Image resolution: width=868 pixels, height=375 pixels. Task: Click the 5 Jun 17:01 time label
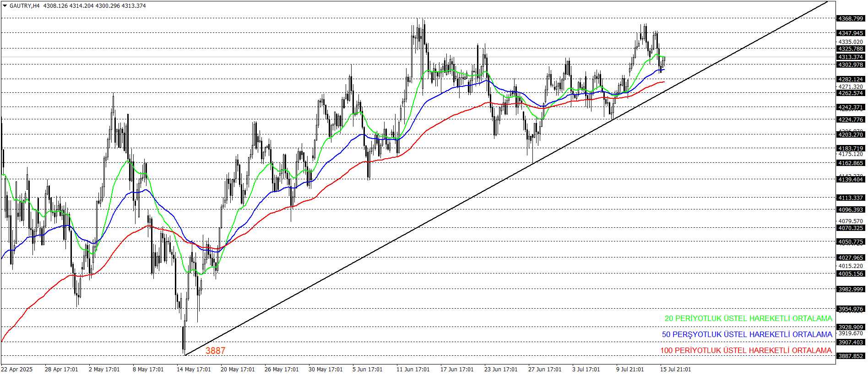(368, 370)
